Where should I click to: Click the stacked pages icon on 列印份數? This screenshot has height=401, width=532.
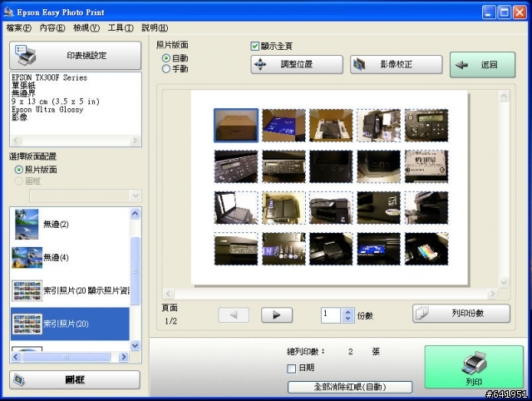[x=422, y=313]
